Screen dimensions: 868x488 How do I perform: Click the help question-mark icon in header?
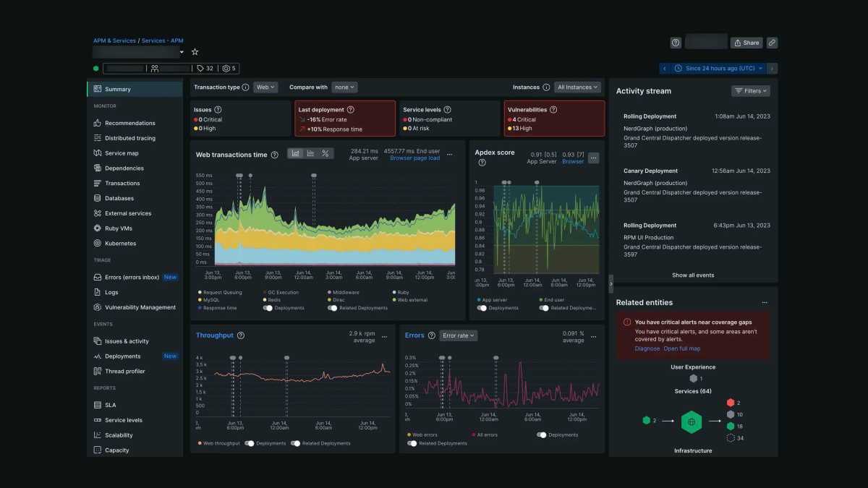(676, 43)
